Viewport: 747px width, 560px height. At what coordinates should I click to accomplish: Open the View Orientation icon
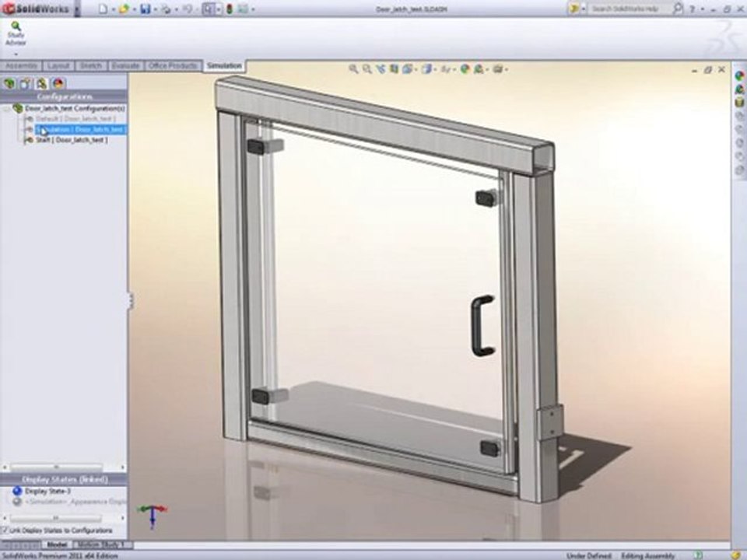click(407, 69)
